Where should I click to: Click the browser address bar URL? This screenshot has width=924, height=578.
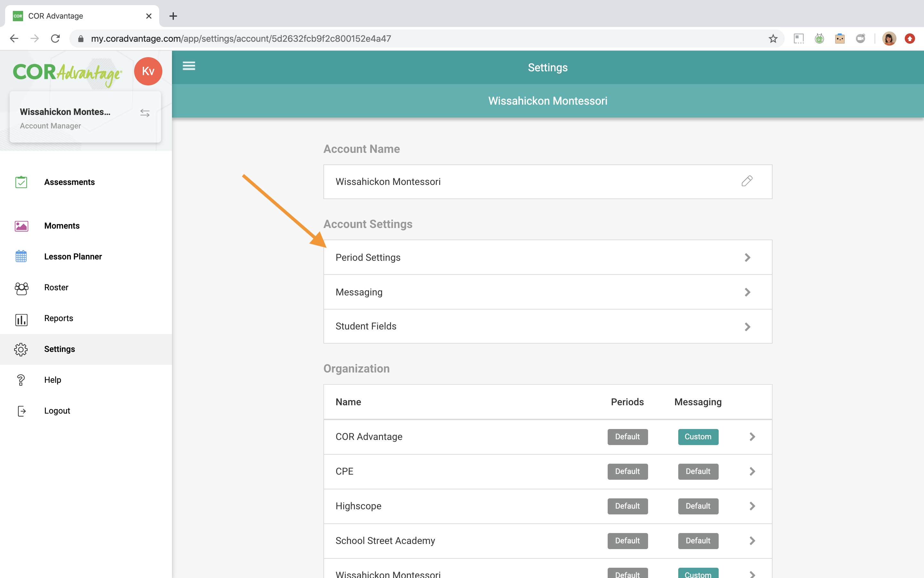point(241,39)
